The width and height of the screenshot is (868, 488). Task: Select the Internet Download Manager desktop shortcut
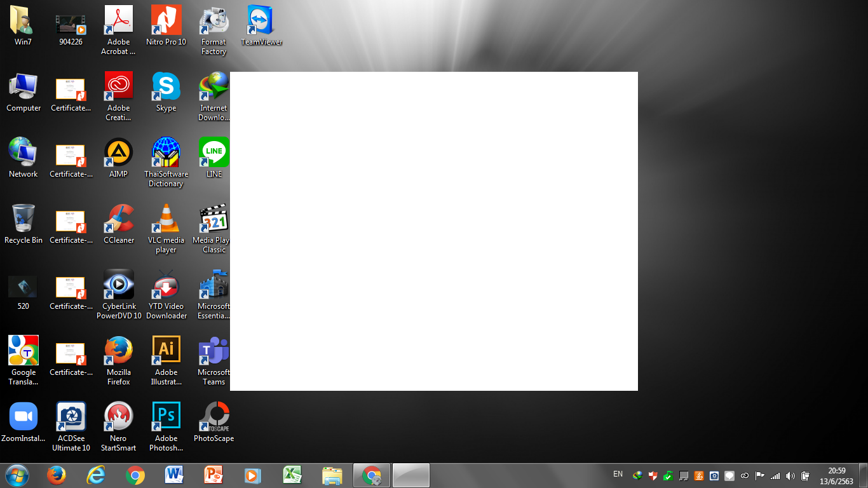coord(214,96)
